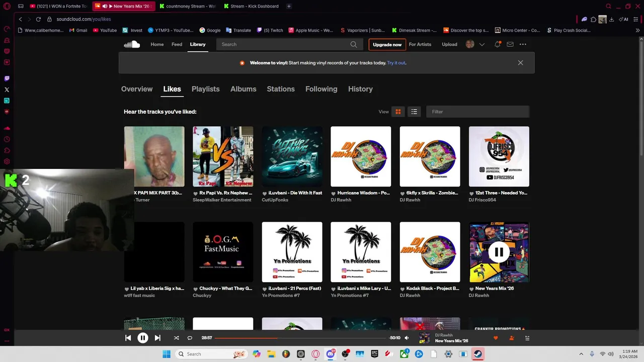The image size is (644, 362).
Task: Open the Try it out vinyl link
Action: click(396, 63)
